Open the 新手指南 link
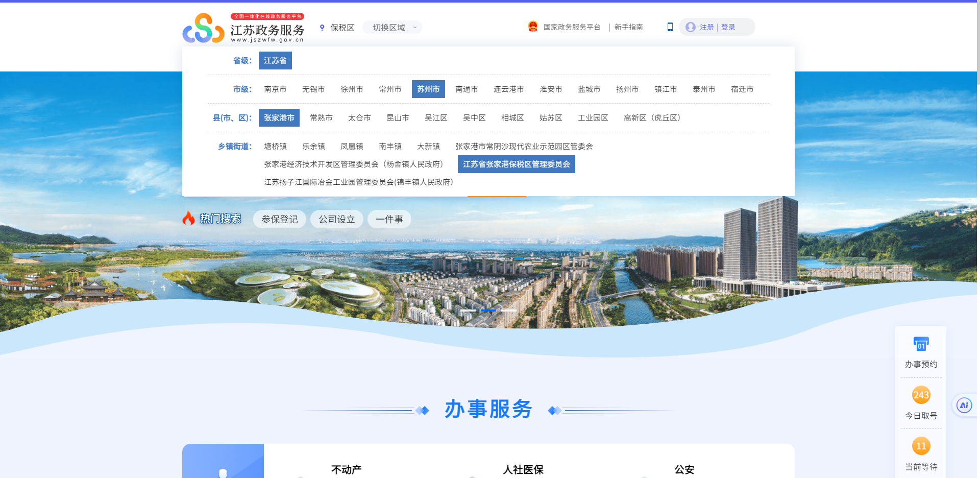This screenshot has width=980, height=478. pos(628,27)
